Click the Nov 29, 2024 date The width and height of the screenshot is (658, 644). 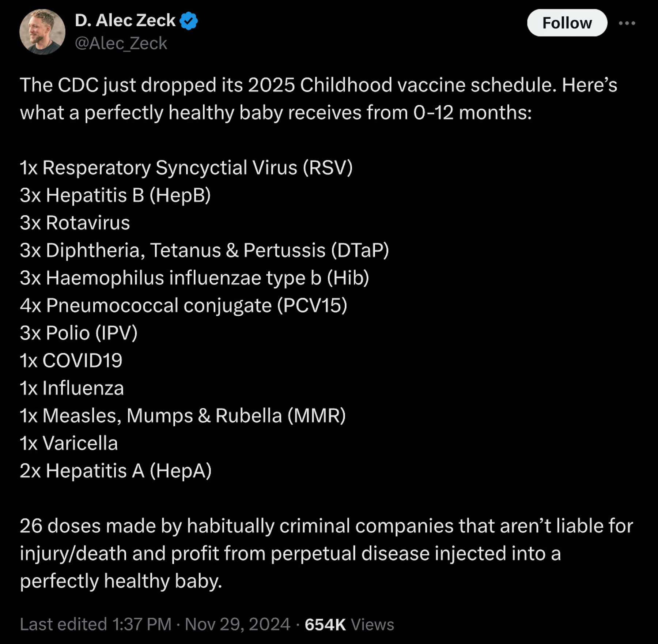click(237, 624)
